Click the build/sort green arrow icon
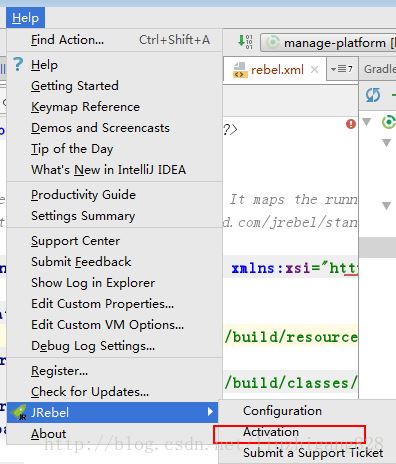This screenshot has width=396, height=464. pos(245,42)
